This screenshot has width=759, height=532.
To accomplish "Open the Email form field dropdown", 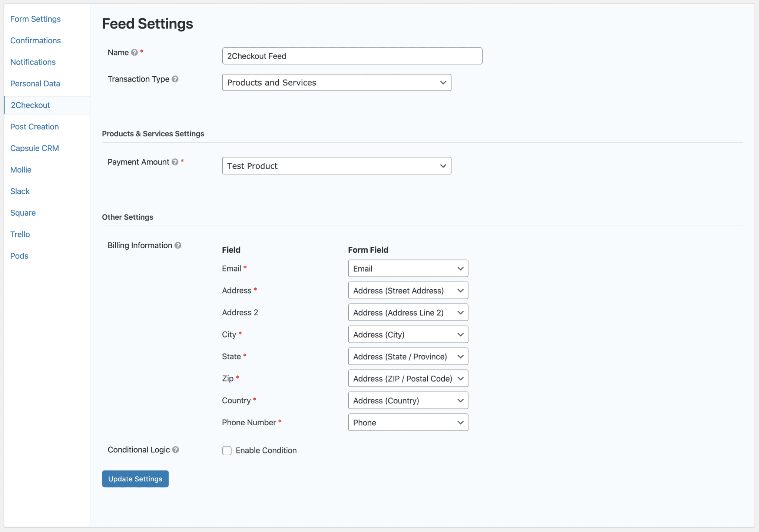I will click(408, 268).
